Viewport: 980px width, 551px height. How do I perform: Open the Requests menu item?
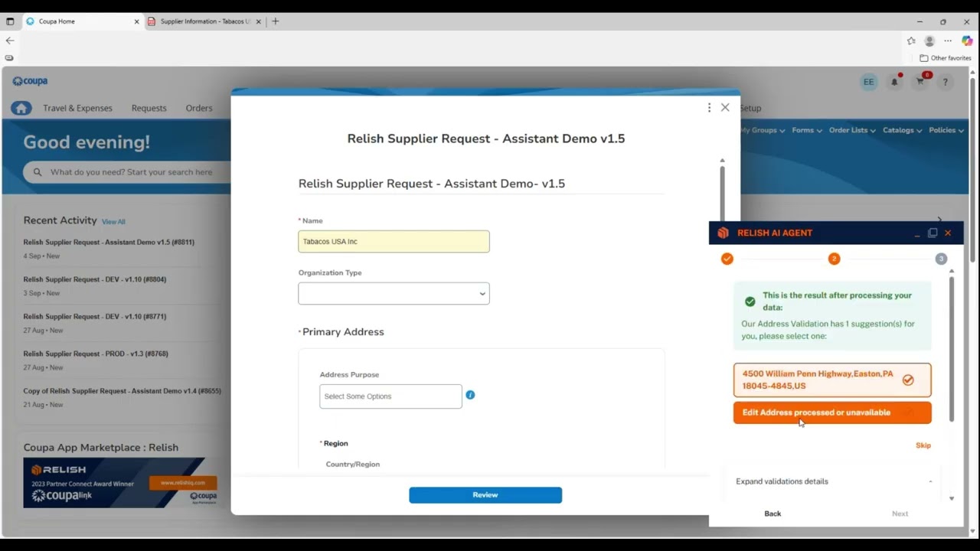tap(149, 108)
